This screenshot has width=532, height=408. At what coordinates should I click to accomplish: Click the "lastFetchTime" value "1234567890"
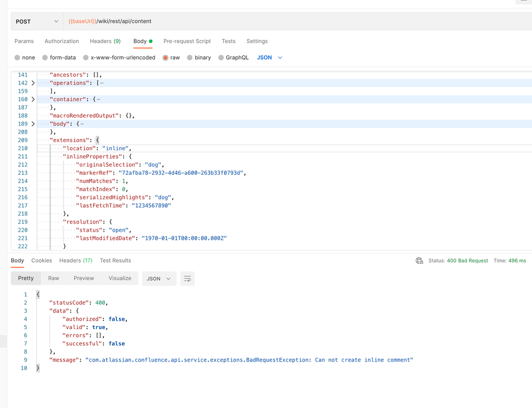(151, 206)
